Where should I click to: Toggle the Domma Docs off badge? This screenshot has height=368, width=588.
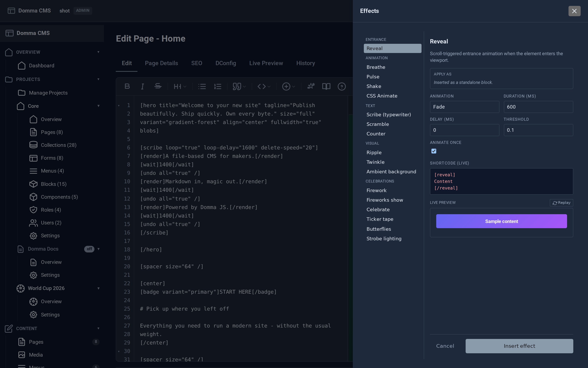click(x=89, y=249)
